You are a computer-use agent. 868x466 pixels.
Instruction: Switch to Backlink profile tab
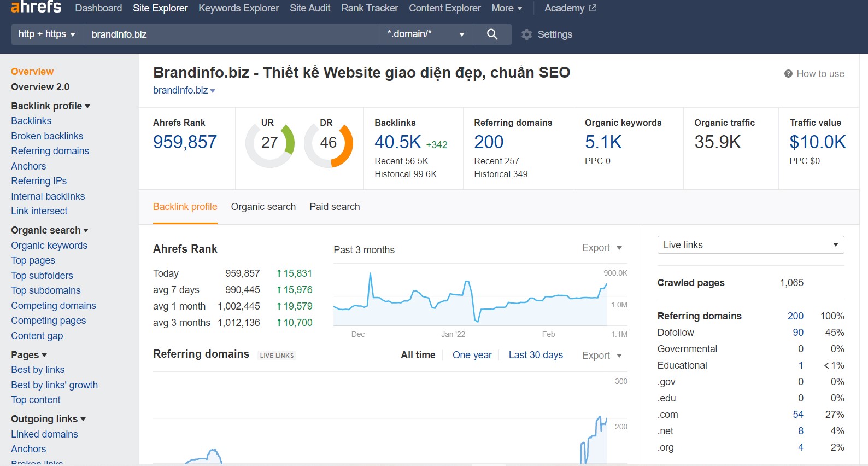pyautogui.click(x=185, y=207)
